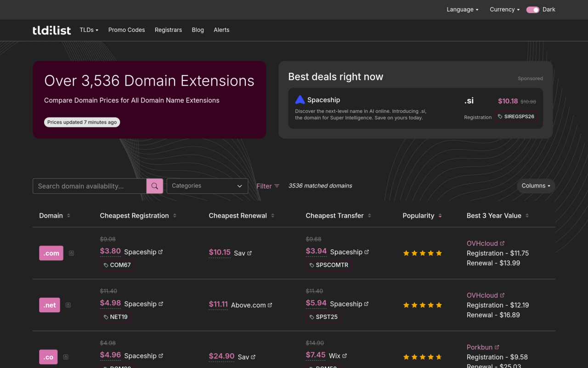Click sort arrows next to Best 3 Year Value
Viewport: 588px width, 368px height.
[x=527, y=216]
